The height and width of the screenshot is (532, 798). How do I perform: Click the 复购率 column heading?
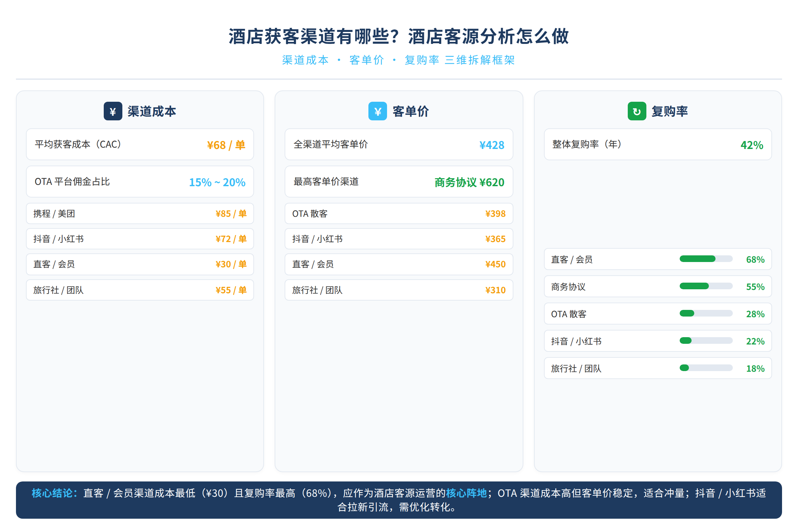(x=670, y=111)
